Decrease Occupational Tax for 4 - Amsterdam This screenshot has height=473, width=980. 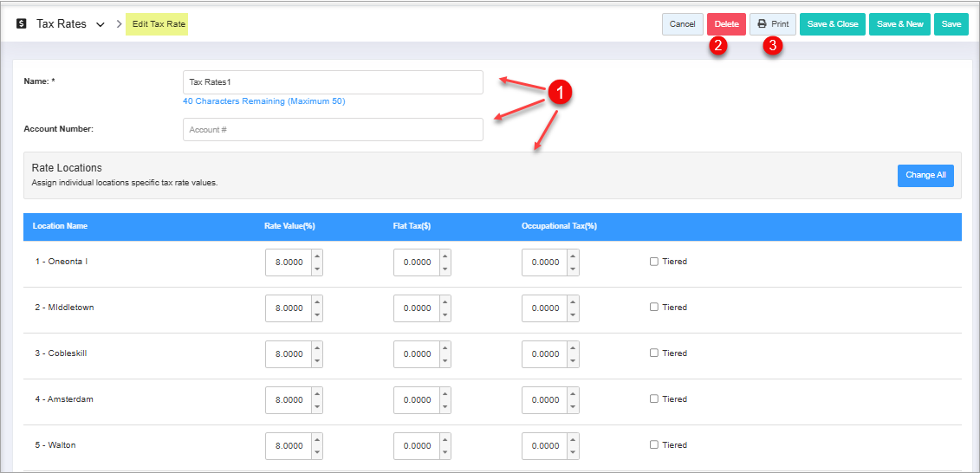[574, 406]
